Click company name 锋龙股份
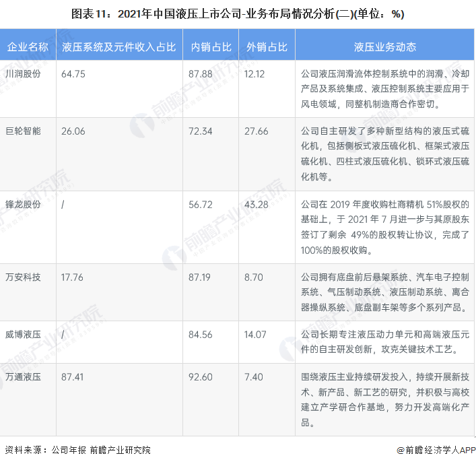The width and height of the screenshot is (476, 464). coord(23,204)
